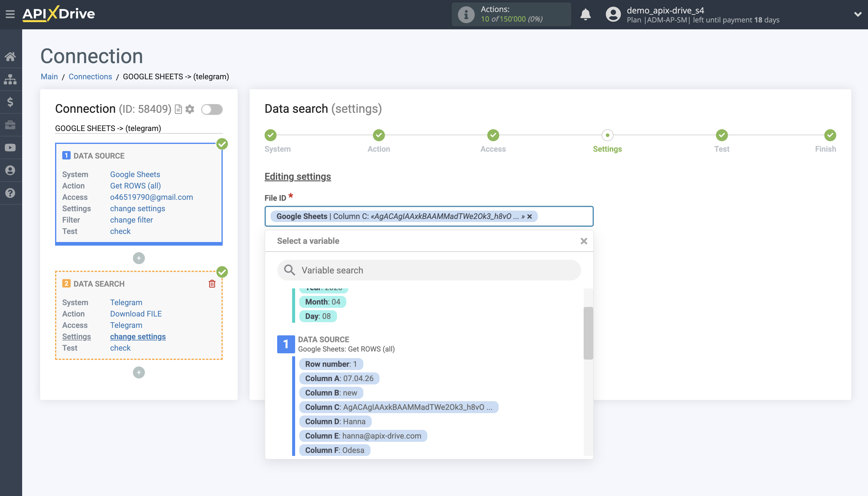
Task: Open connection settings gear icon
Action: click(x=190, y=109)
